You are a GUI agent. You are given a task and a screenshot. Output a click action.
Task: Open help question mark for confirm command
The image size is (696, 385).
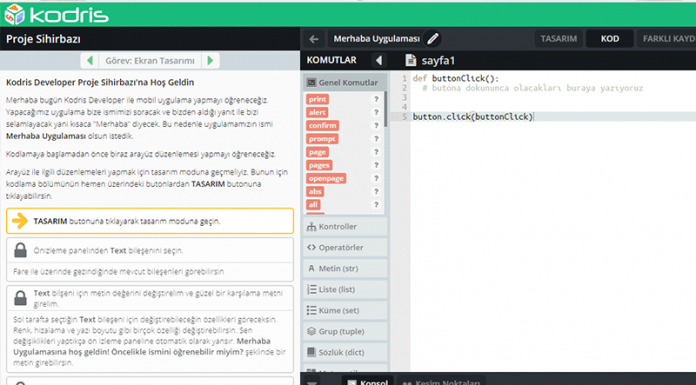coord(376,126)
